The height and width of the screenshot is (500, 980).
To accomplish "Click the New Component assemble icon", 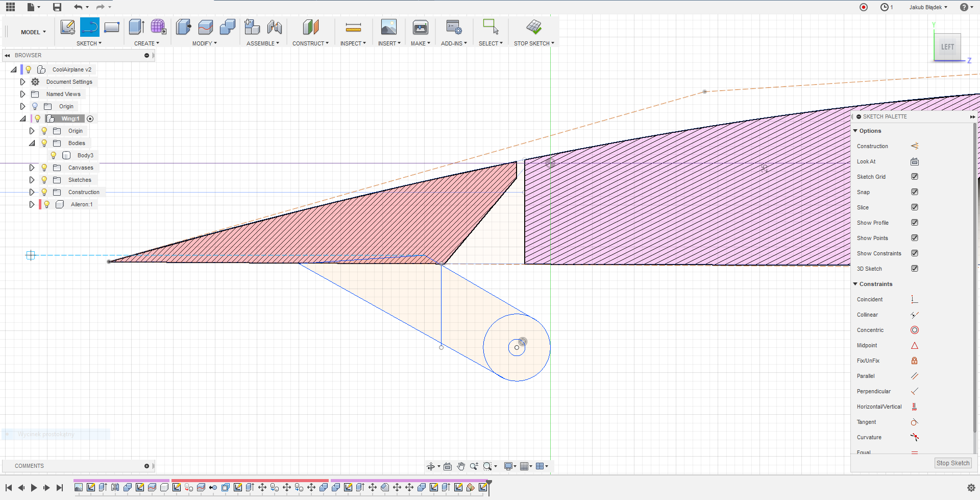I will (x=252, y=27).
